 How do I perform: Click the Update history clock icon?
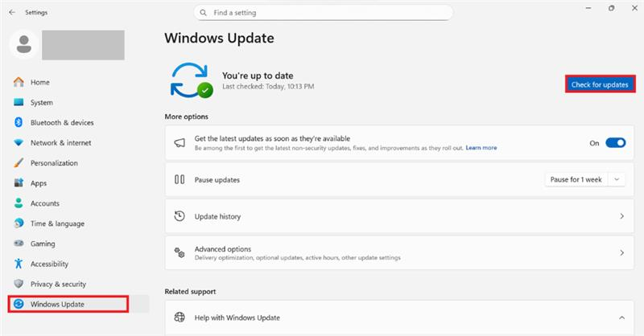(x=180, y=216)
